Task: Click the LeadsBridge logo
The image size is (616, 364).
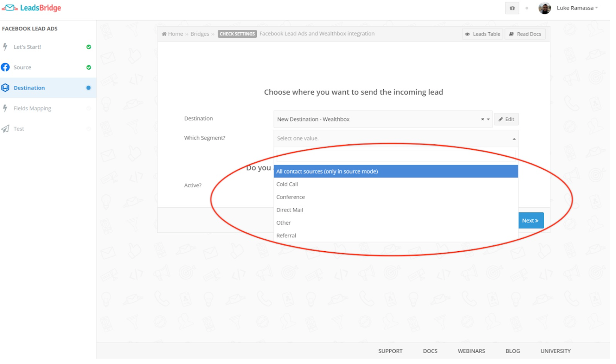Action: point(32,8)
